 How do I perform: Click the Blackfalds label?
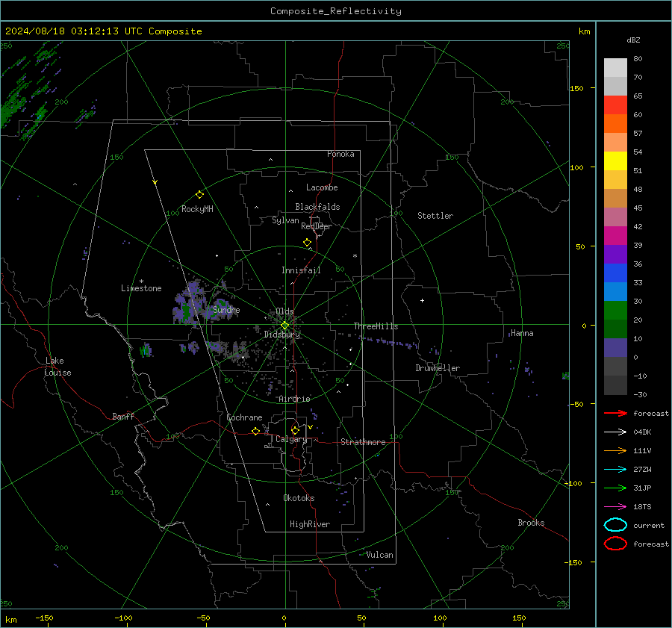point(317,207)
